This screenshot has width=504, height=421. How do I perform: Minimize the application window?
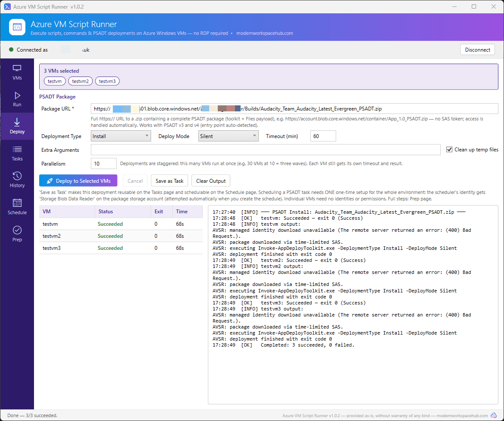tap(455, 6)
